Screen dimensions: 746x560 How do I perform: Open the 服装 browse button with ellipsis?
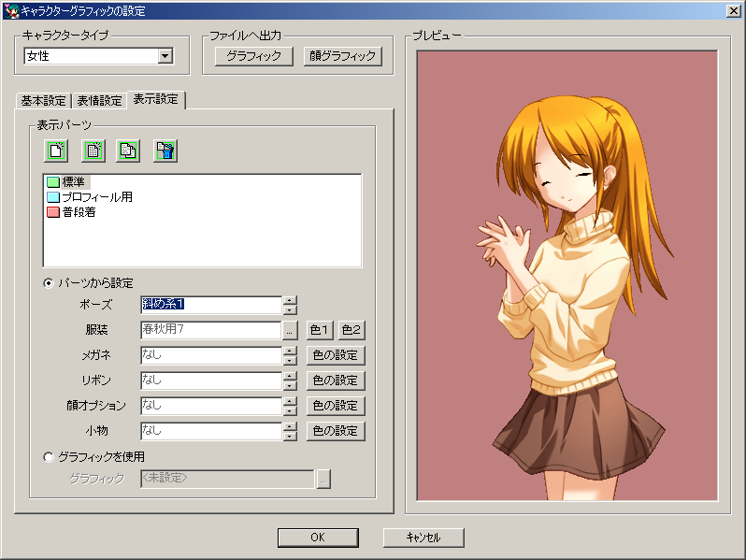click(x=290, y=330)
